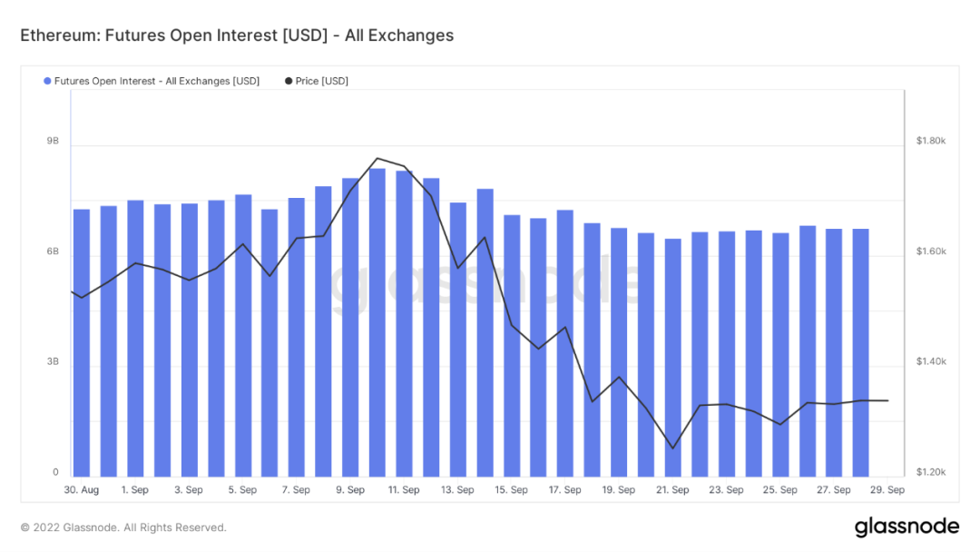980x552 pixels.
Task: Click the black Price legend dot
Action: pyautogui.click(x=289, y=82)
